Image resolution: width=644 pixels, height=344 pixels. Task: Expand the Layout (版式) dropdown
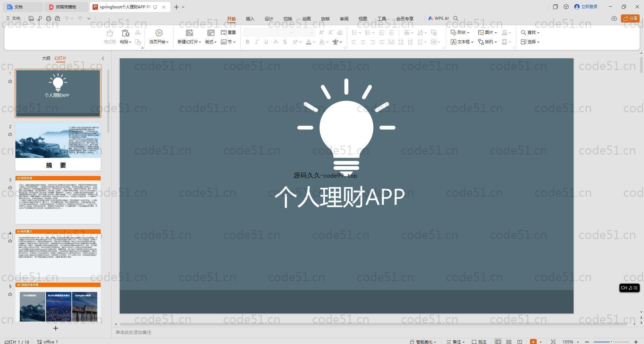pyautogui.click(x=211, y=42)
